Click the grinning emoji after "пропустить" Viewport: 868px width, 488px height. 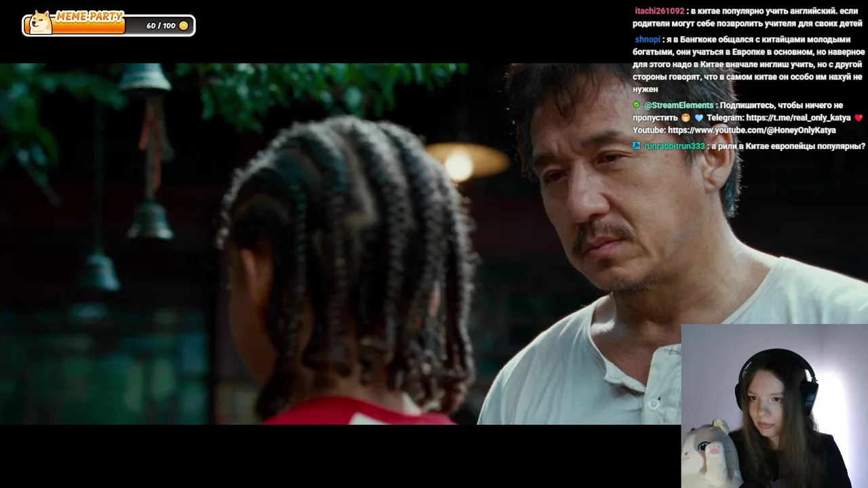tap(686, 118)
